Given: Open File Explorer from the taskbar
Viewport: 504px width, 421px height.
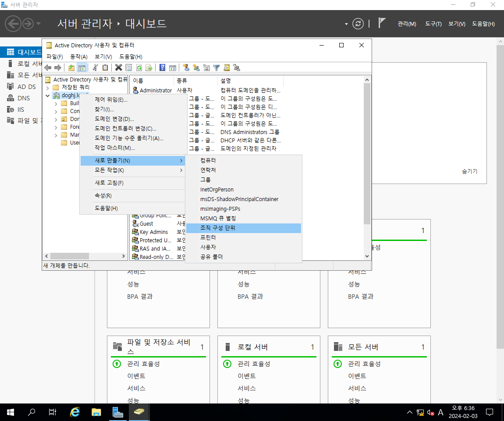Looking at the screenshot, I should [x=96, y=412].
